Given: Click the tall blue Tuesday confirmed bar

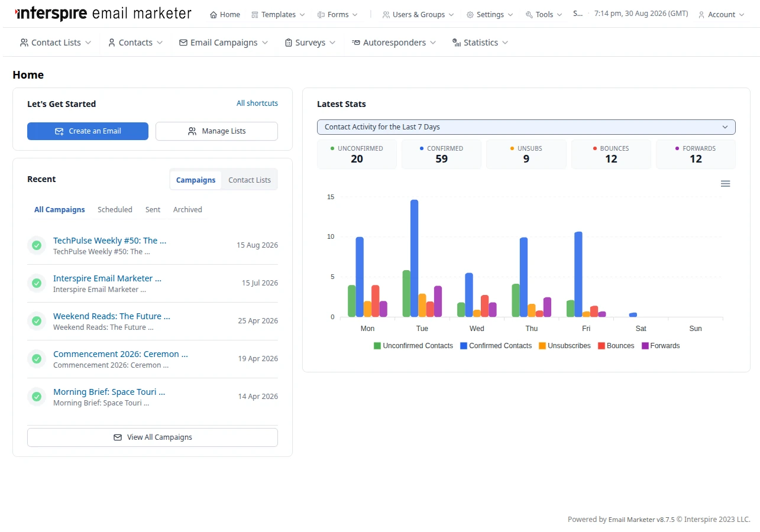Looking at the screenshot, I should click(414, 258).
